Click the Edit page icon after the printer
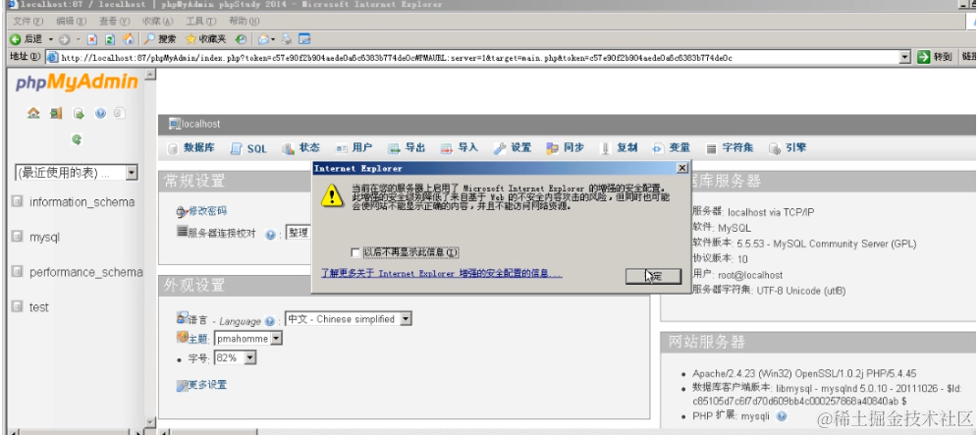The width and height of the screenshot is (980, 435). (x=304, y=39)
